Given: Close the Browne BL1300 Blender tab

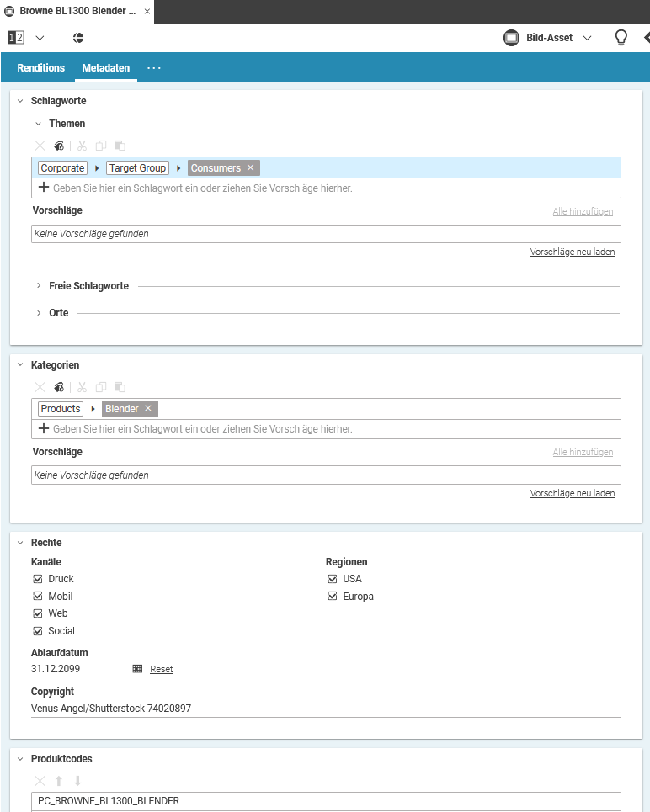Looking at the screenshot, I should click(147, 12).
